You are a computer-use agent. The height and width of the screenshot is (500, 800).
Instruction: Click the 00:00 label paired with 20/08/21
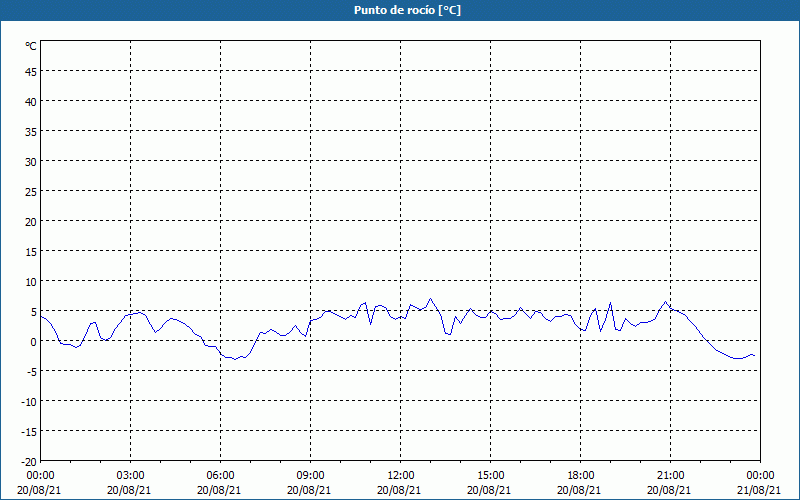click(x=40, y=476)
